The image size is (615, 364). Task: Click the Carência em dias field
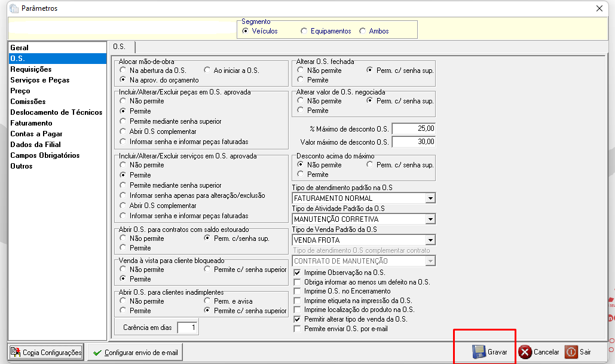[188, 327]
